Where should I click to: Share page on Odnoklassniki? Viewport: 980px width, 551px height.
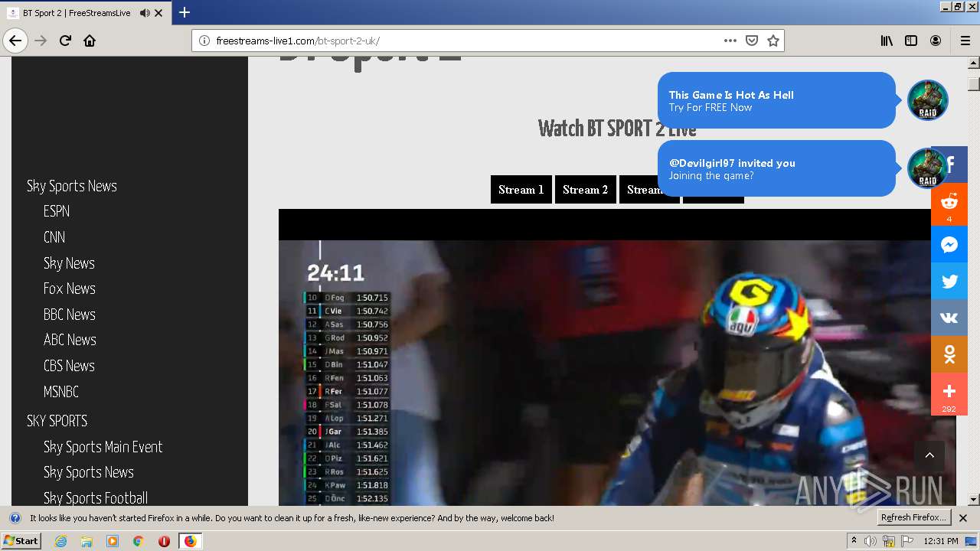point(949,355)
